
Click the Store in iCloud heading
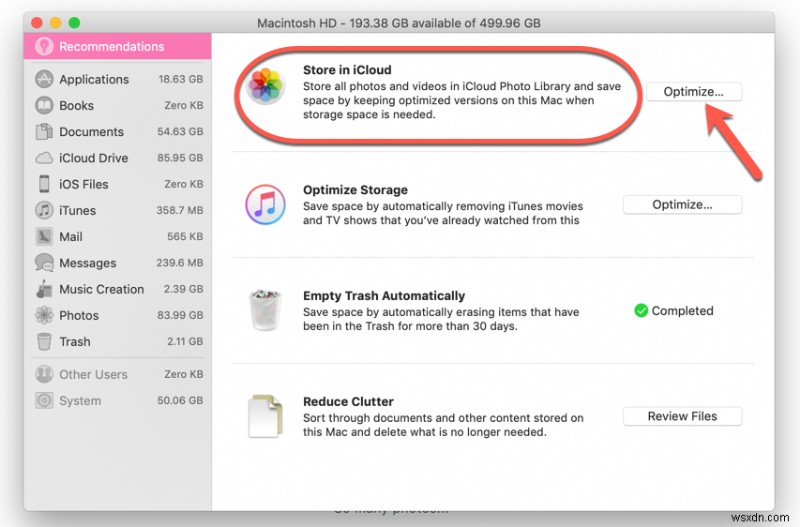pos(347,70)
